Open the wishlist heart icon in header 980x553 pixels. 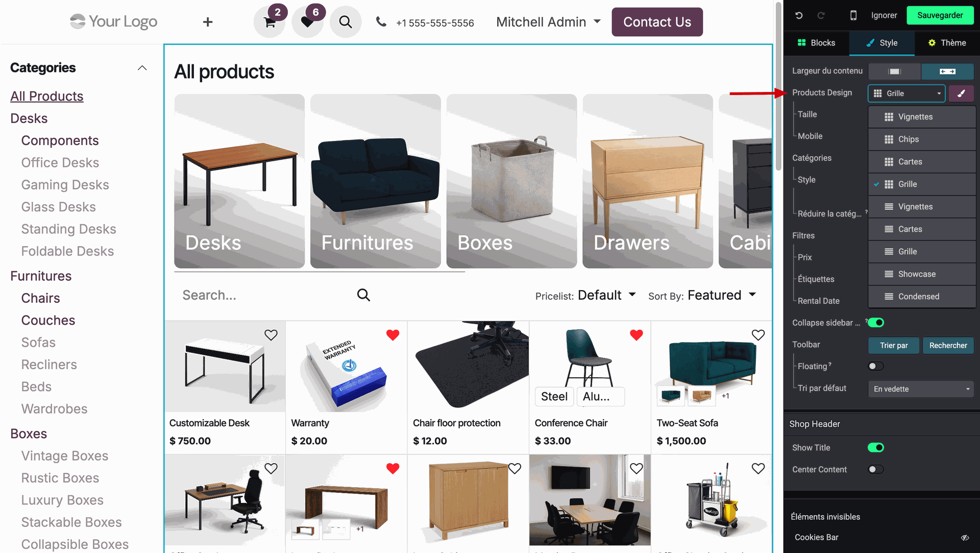coord(307,22)
